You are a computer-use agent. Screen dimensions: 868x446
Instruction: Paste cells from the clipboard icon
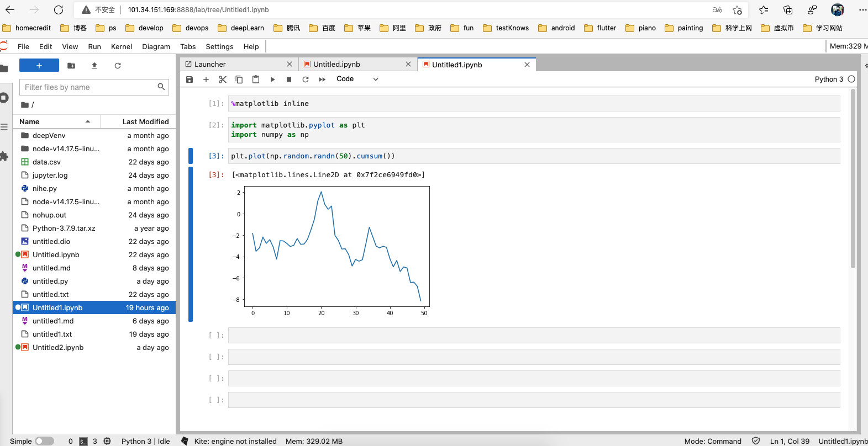point(256,79)
